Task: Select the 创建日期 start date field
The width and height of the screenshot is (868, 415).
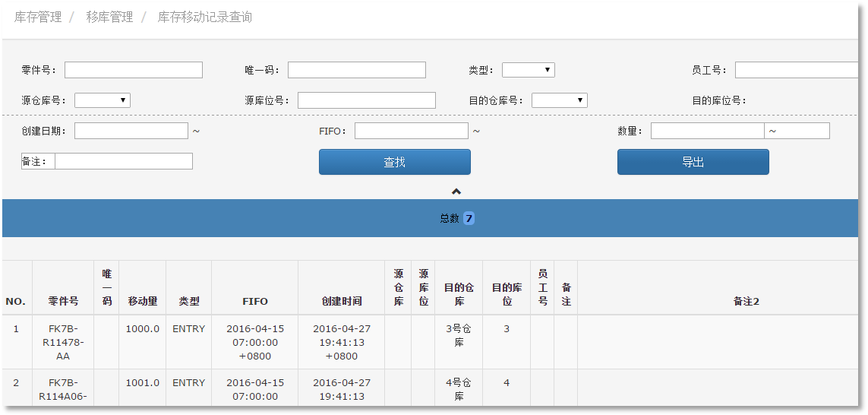Action: click(x=131, y=131)
